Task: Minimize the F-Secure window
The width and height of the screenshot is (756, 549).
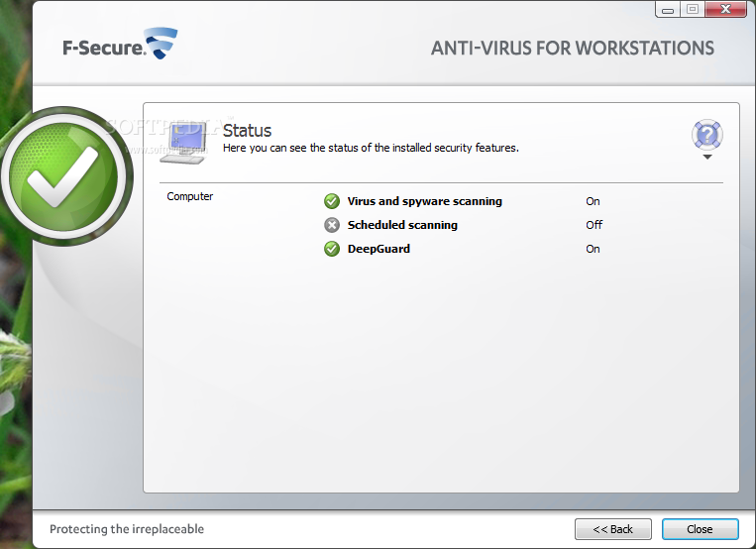Action: tap(668, 9)
